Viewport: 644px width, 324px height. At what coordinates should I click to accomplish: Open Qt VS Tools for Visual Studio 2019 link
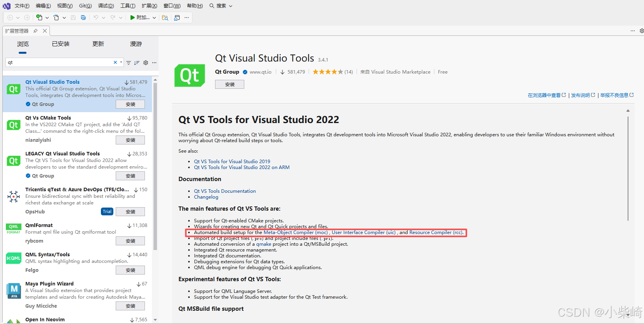[232, 161]
